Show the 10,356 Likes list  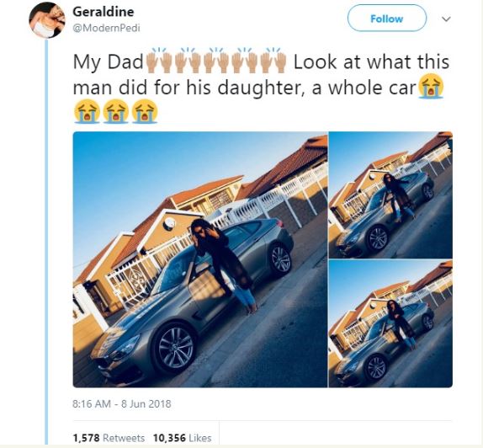(x=182, y=438)
